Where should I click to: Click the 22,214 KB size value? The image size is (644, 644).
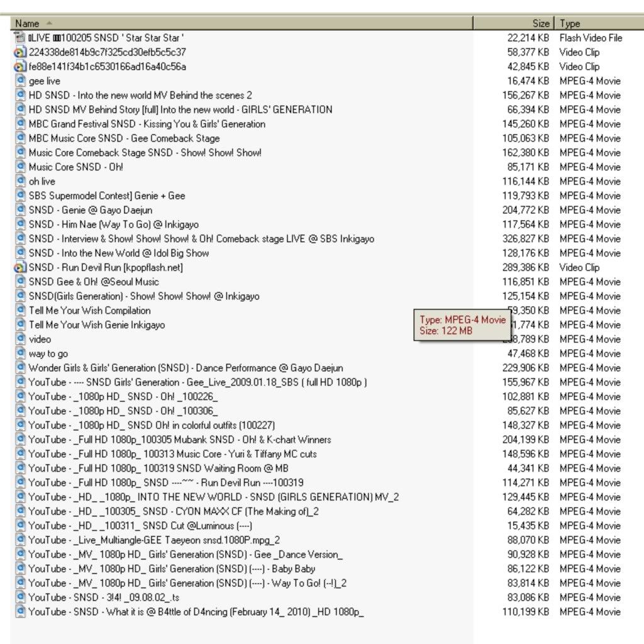pyautogui.click(x=528, y=38)
